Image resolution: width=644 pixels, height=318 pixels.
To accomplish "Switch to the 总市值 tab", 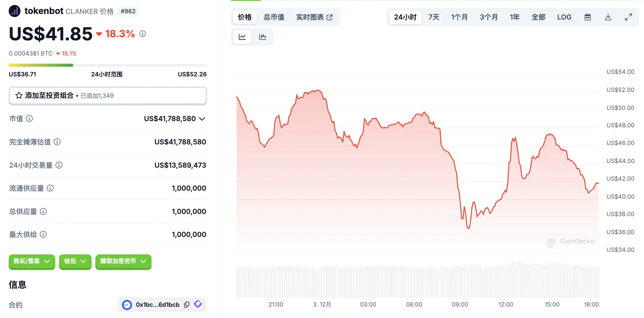I will 274,17.
